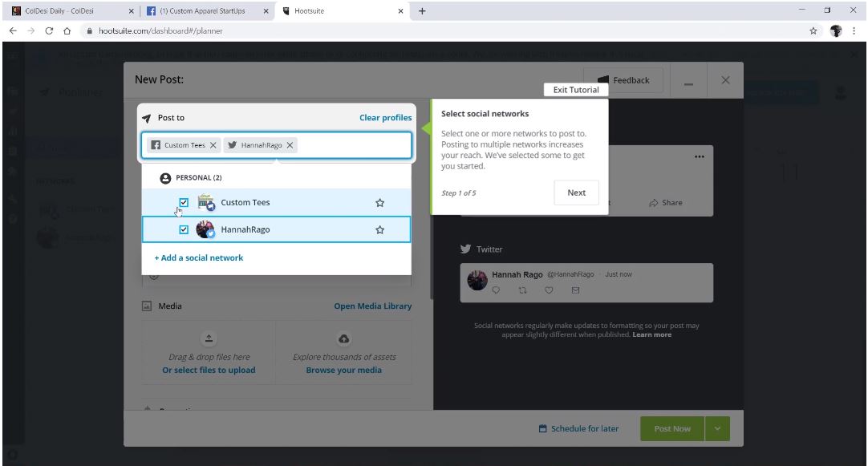Screen dimensions: 868x466
Task: Remove Custom Tees chip from Post to
Action: tap(213, 145)
